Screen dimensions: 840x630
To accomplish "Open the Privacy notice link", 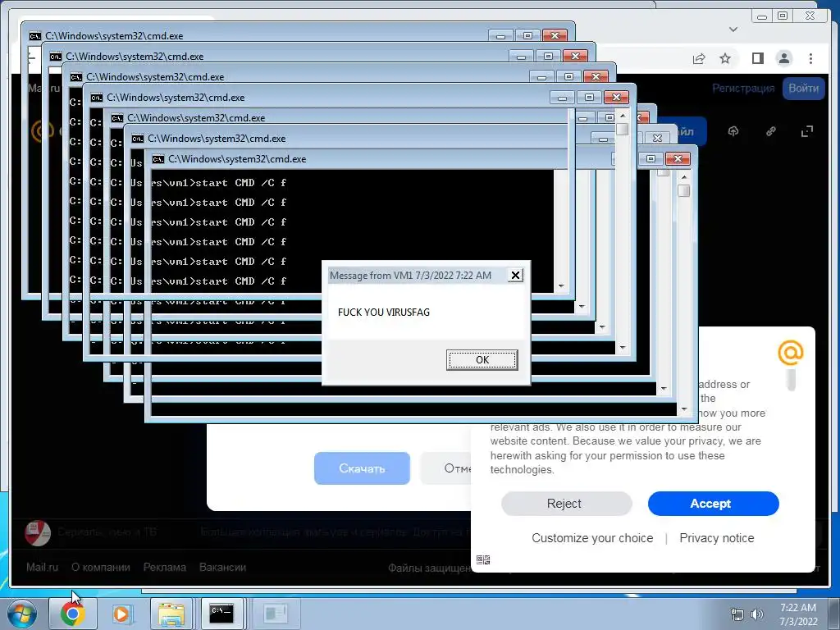I will [716, 538].
